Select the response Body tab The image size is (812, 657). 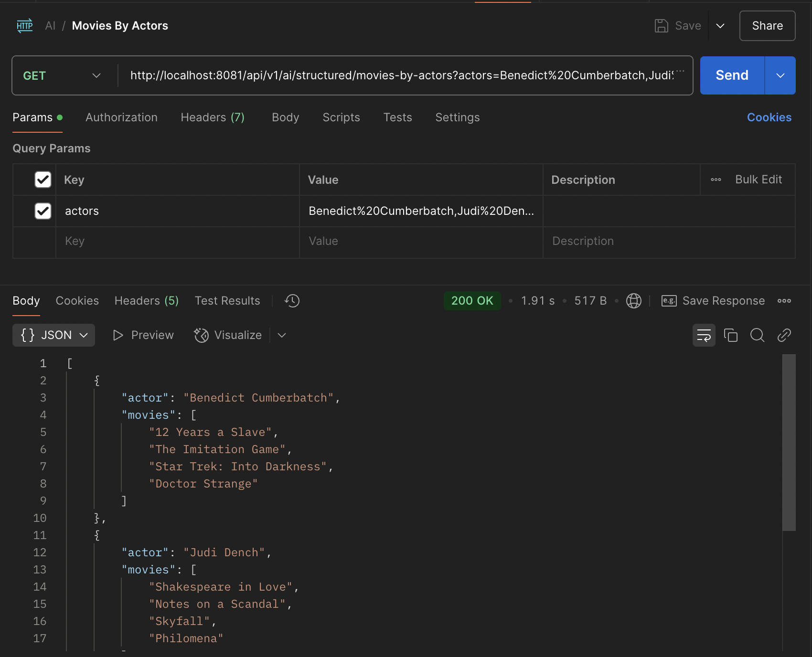[x=26, y=301]
